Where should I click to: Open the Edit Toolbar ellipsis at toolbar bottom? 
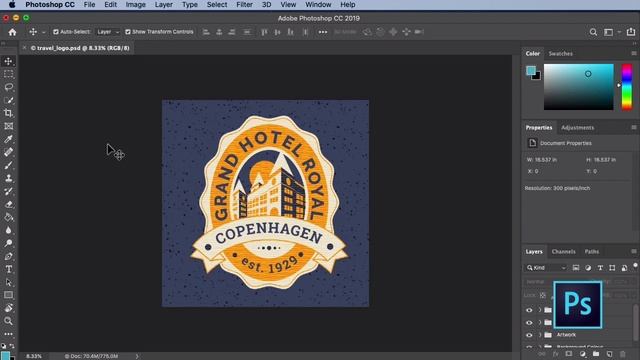[x=8, y=334]
